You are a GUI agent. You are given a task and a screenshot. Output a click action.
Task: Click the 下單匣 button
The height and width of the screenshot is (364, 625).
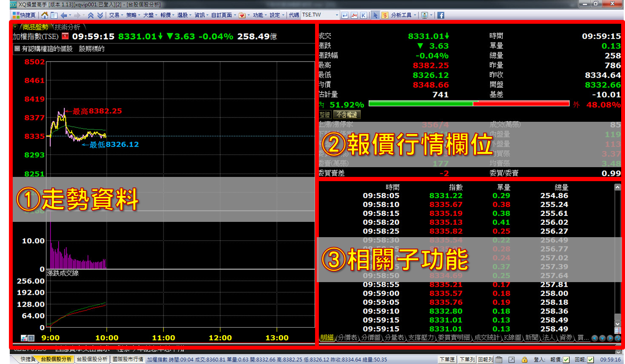(447, 359)
